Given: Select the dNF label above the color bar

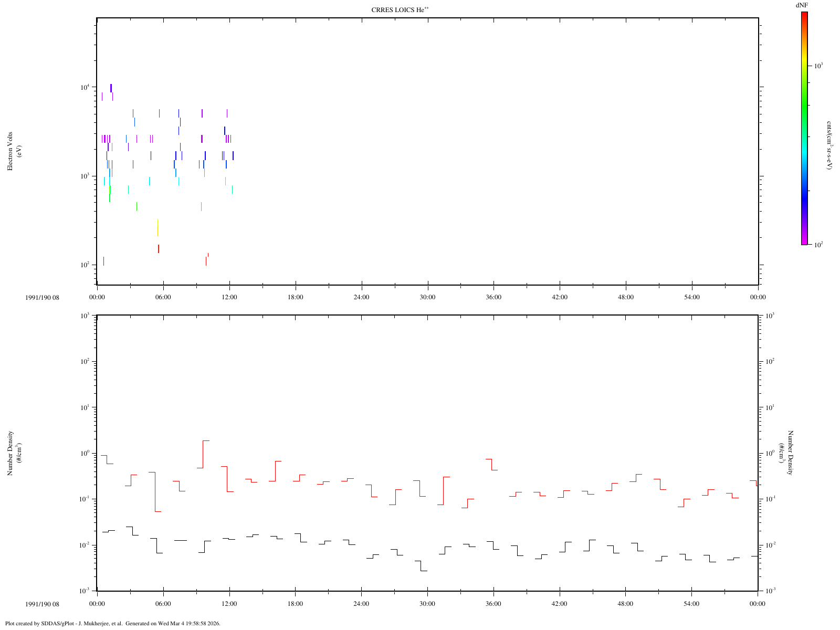Looking at the screenshot, I should 802,5.
